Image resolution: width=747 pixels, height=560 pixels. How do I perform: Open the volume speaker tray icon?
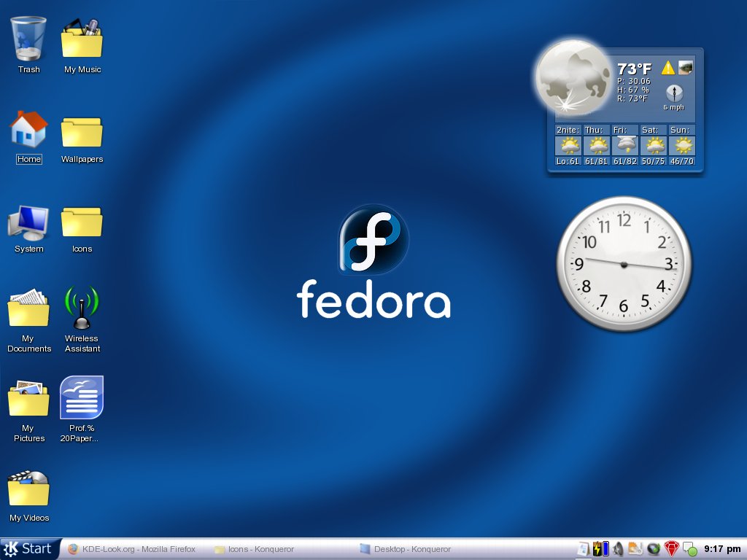tap(619, 549)
